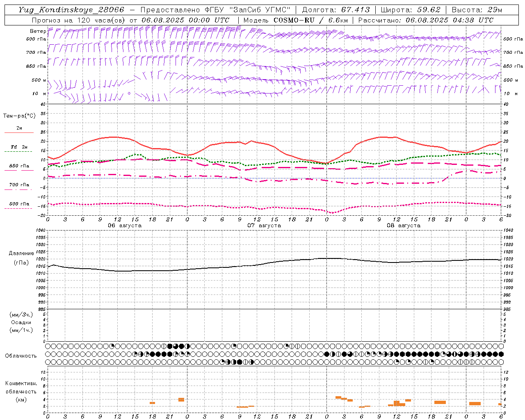
Task: Click the Высота: 29м value
Action: pyautogui.click(x=477, y=10)
